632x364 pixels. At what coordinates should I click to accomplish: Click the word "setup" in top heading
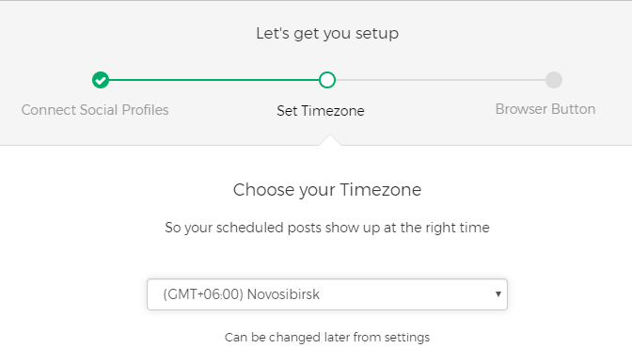pos(377,34)
